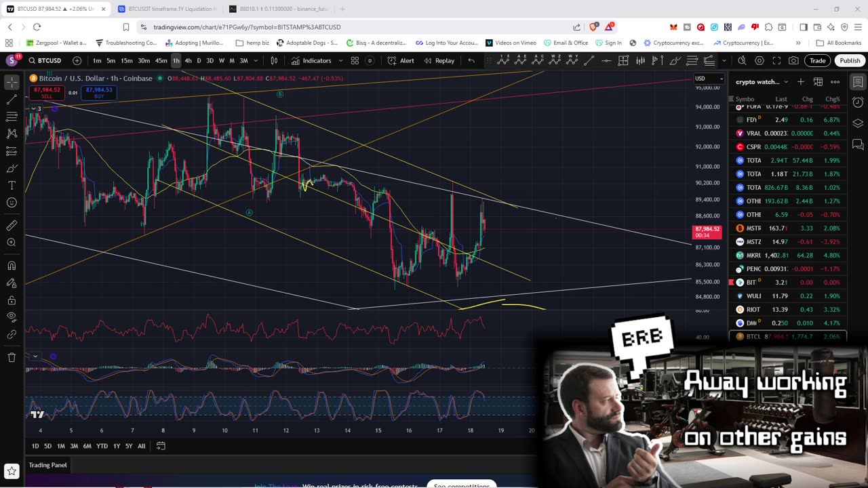Open watchlist advanced view icon

point(818,82)
